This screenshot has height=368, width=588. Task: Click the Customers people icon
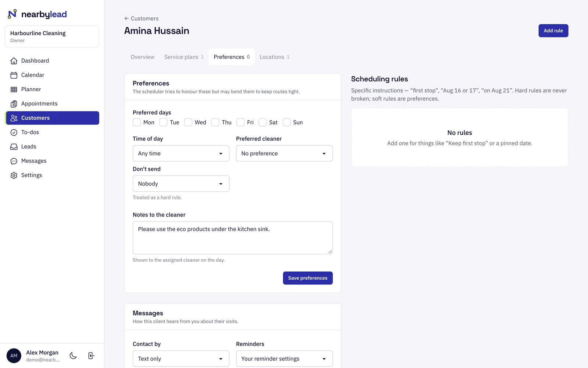[x=14, y=118]
